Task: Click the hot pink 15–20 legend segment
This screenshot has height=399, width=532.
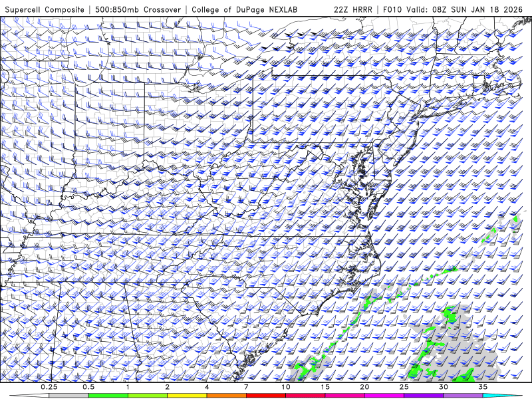Action: [x=344, y=396]
